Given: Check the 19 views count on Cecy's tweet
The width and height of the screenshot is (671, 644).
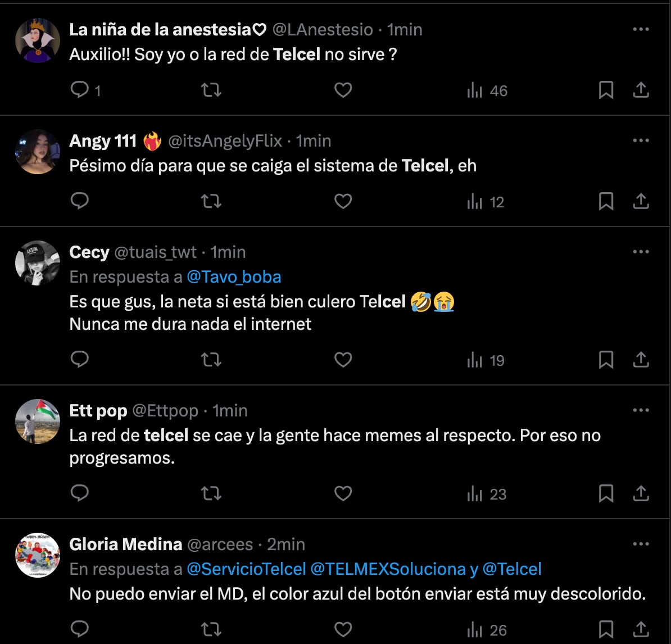Looking at the screenshot, I should pos(486,360).
